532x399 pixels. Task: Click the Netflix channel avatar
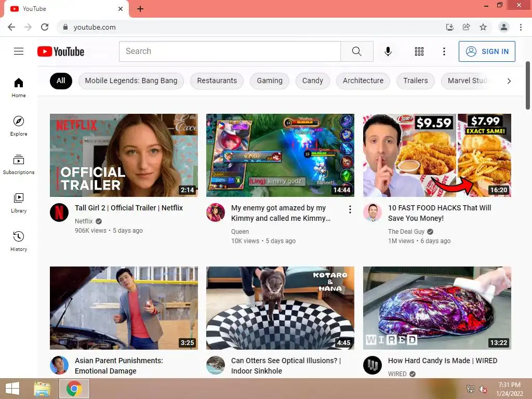59,212
